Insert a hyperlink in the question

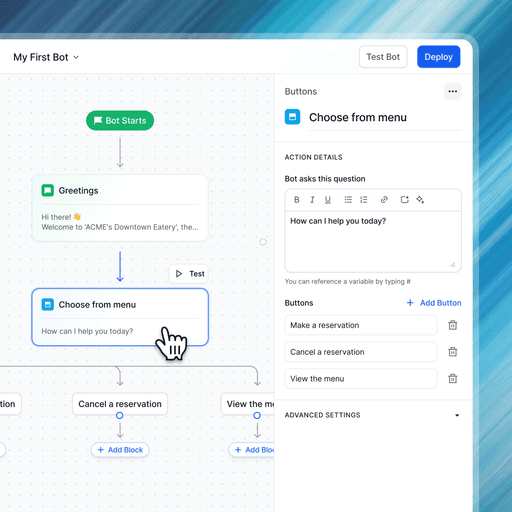(384, 200)
